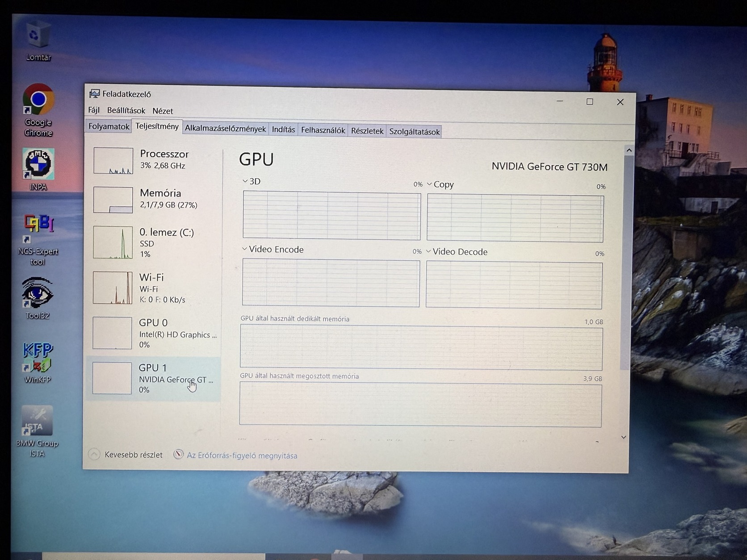Click the Video Encode usage graph
Viewport: 747px width, 560px height.
[331, 283]
